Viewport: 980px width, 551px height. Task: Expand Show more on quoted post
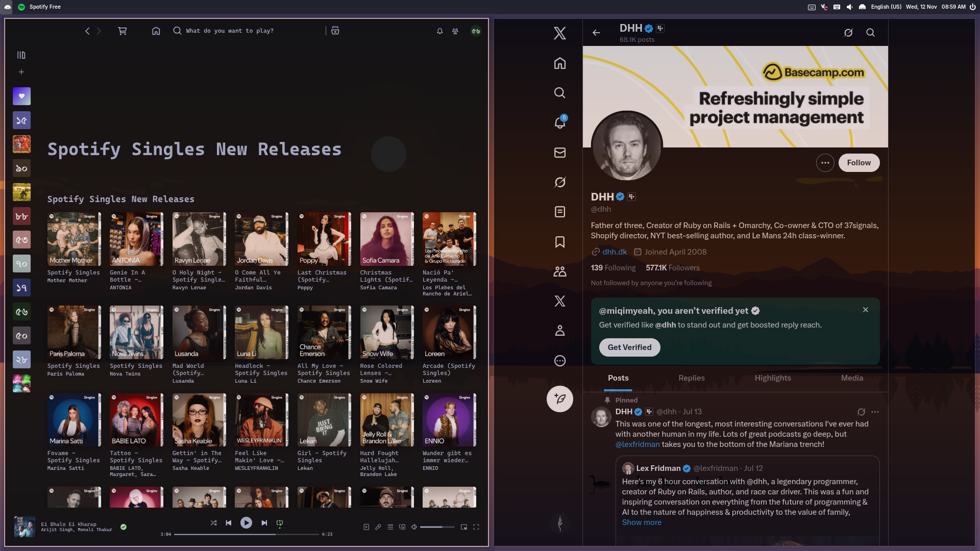coord(642,522)
